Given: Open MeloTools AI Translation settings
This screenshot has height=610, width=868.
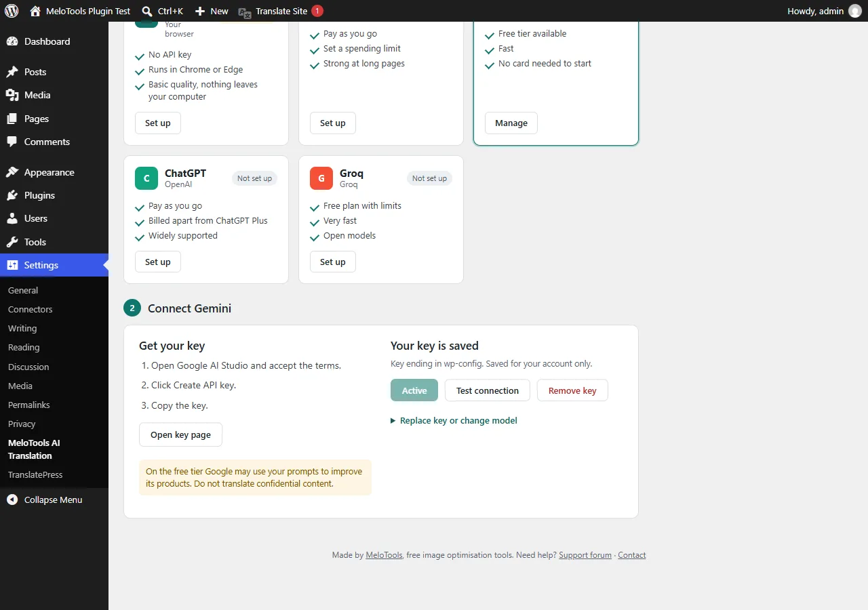Looking at the screenshot, I should tap(34, 449).
